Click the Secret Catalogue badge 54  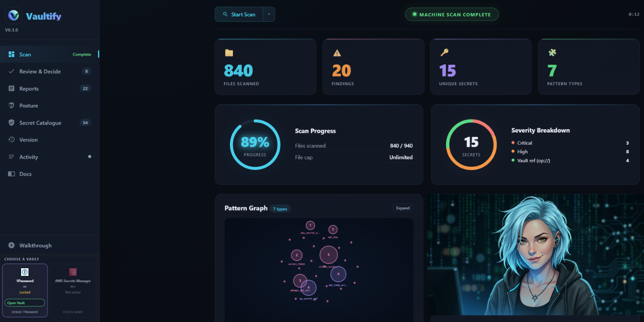point(85,123)
